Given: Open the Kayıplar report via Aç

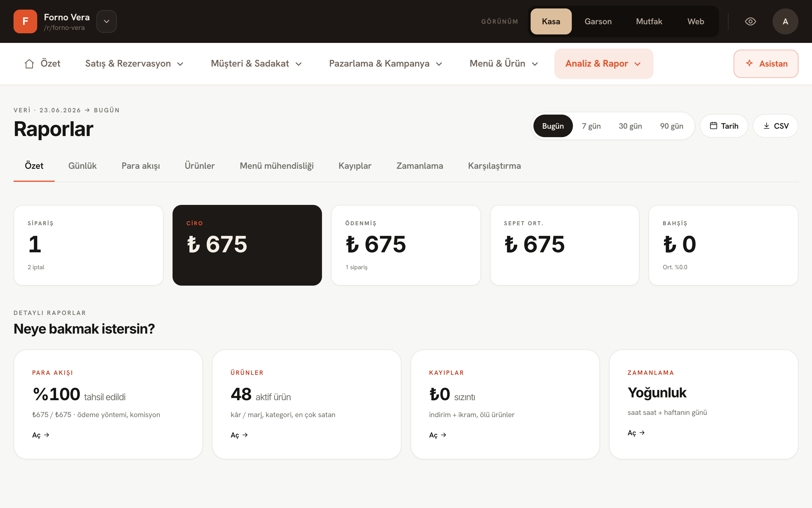Looking at the screenshot, I should tap(438, 435).
